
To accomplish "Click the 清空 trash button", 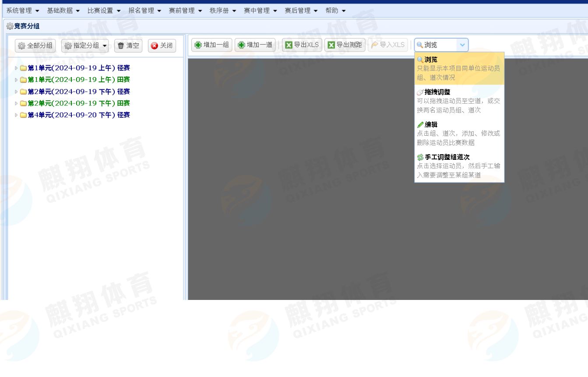I will tap(128, 45).
